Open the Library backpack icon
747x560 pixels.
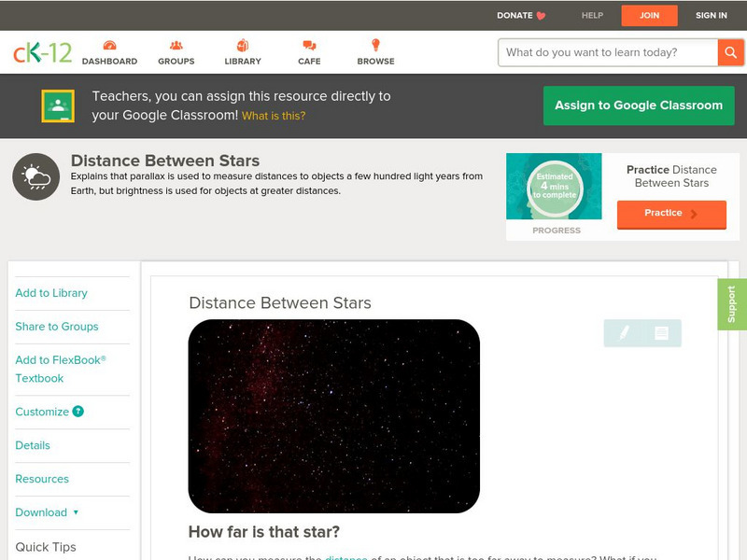242,44
